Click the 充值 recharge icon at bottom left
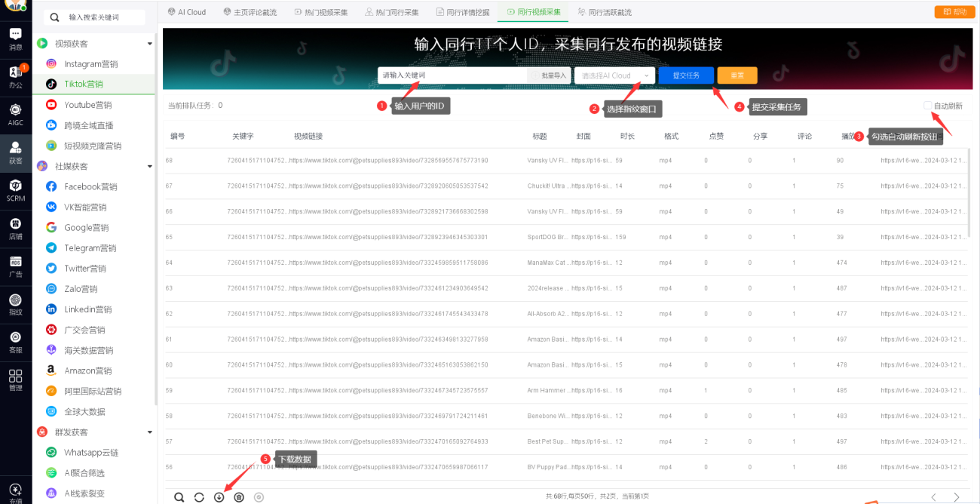Image resolution: width=980 pixels, height=504 pixels. 16,493
